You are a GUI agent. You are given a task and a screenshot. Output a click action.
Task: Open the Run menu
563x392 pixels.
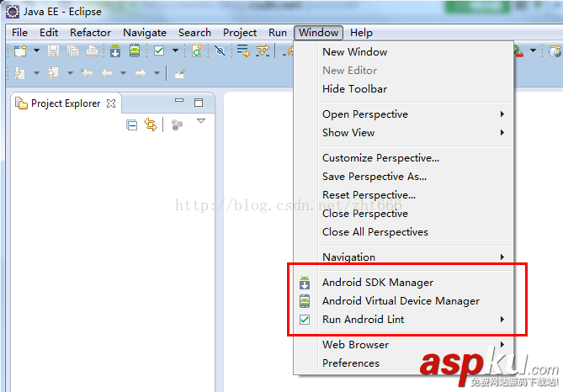pyautogui.click(x=278, y=33)
